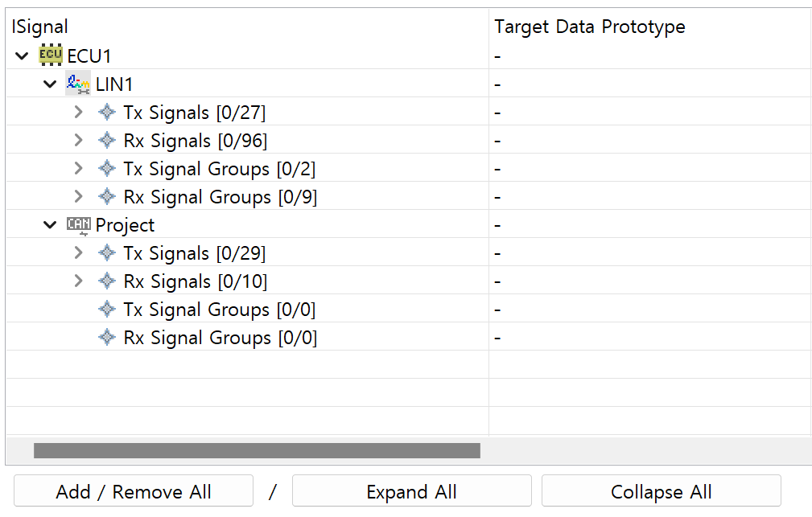Click the icon beside Tx Signal Groups [0/0]
Screen dimensions: 812x517
(107, 309)
